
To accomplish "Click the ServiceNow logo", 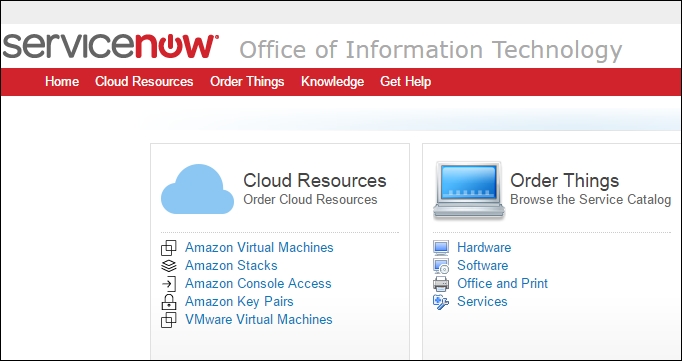I will [110, 46].
